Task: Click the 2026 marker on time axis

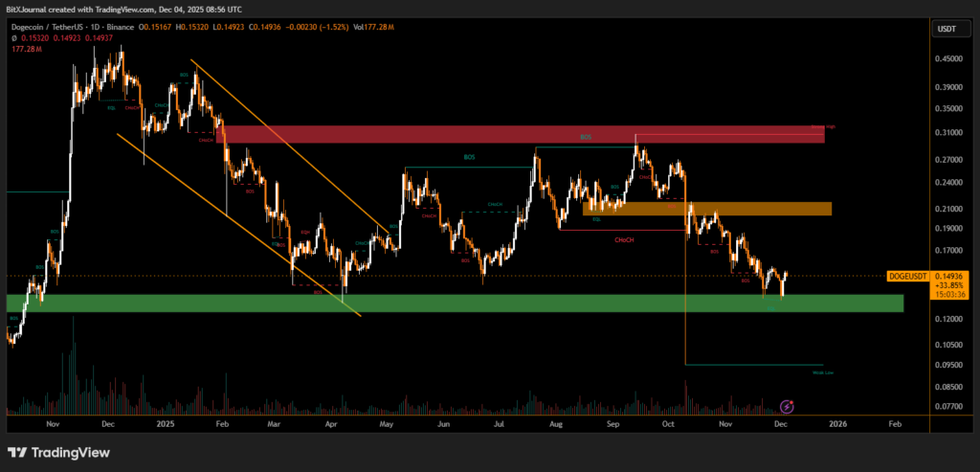Action: click(x=837, y=422)
